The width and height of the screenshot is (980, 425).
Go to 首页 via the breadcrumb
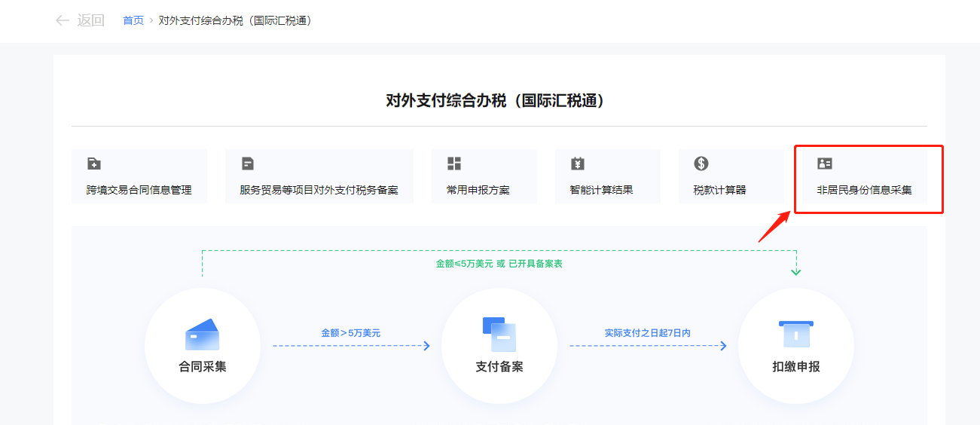coord(133,20)
